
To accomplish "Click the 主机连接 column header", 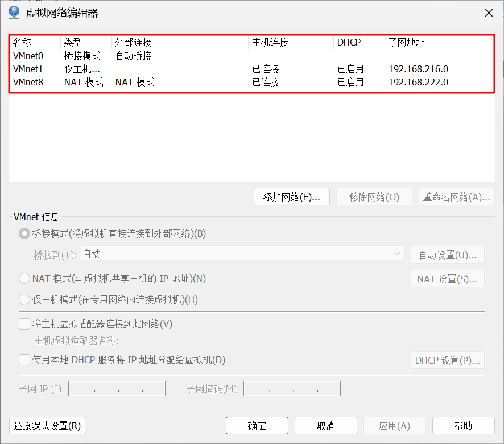I will click(x=291, y=42).
